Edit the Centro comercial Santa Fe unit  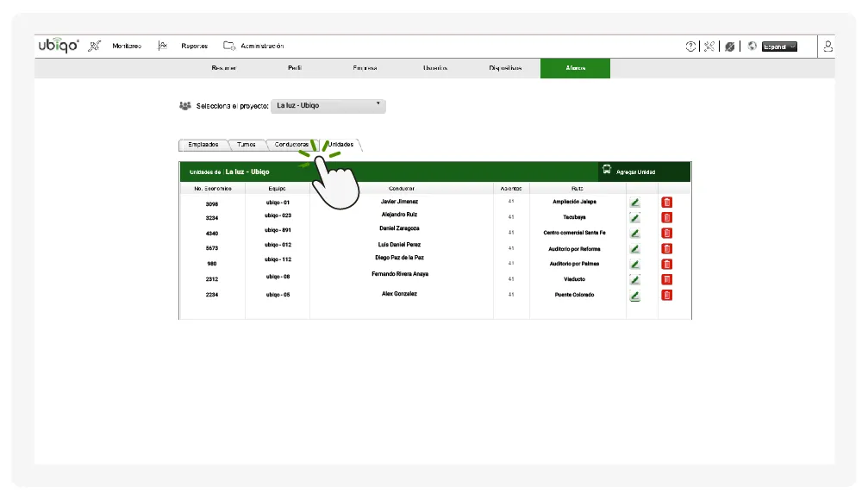tap(635, 234)
